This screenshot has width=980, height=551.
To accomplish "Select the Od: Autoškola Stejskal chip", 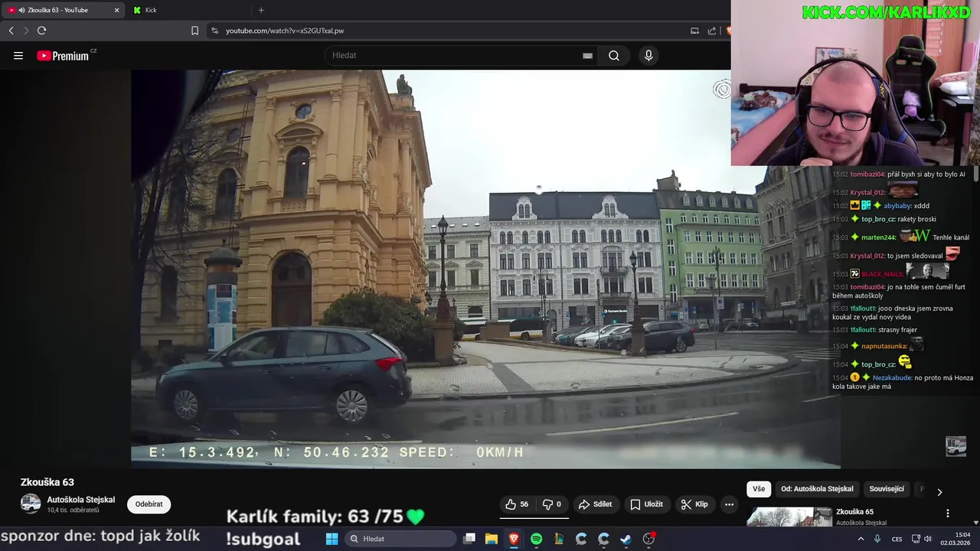I will (817, 489).
